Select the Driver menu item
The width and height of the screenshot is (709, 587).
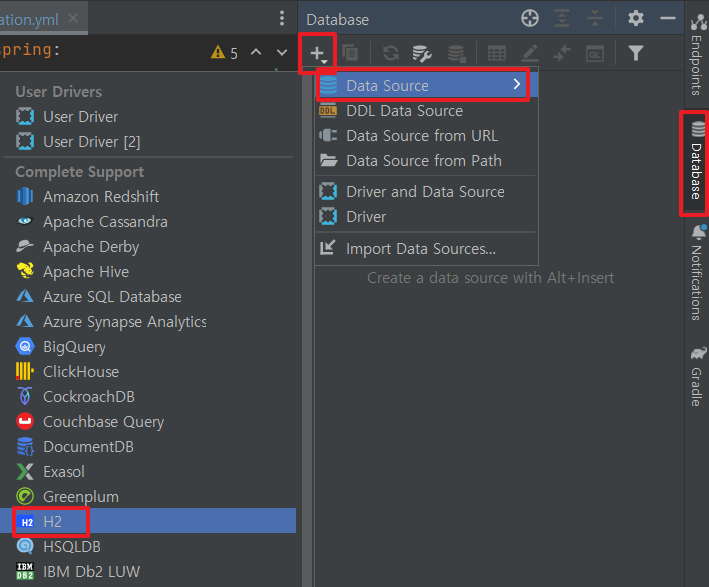[426, 217]
